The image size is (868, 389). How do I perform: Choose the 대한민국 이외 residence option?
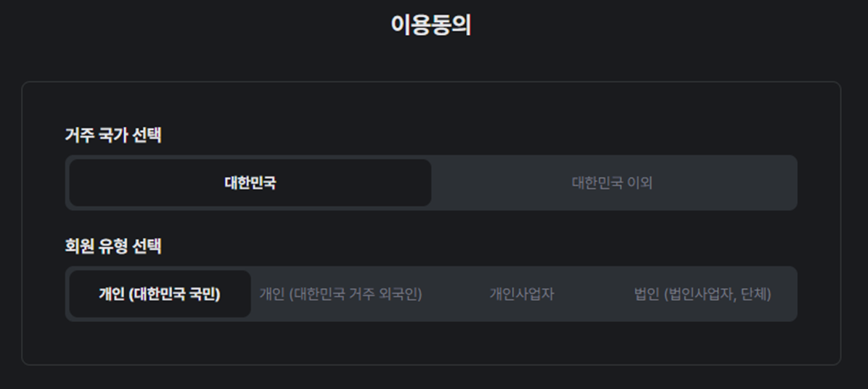tap(612, 183)
